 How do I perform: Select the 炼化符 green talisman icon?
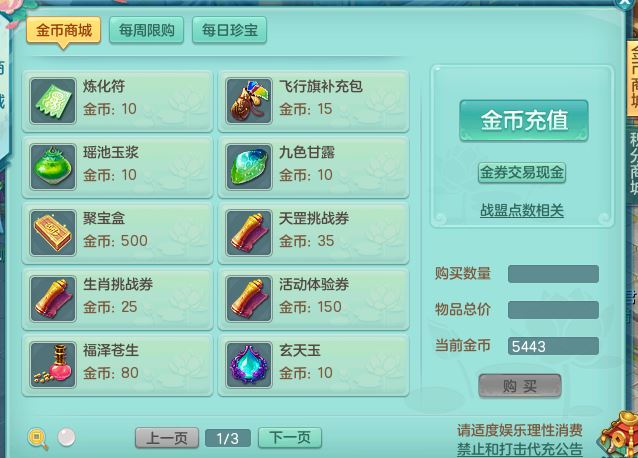53,101
